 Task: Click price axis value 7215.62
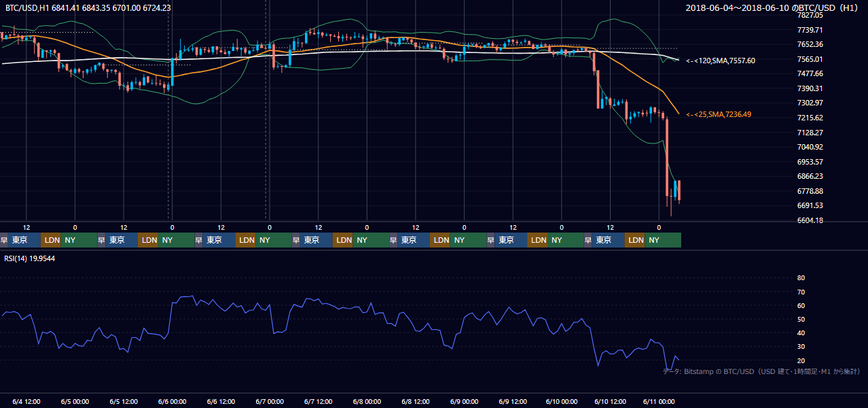pyautogui.click(x=810, y=118)
